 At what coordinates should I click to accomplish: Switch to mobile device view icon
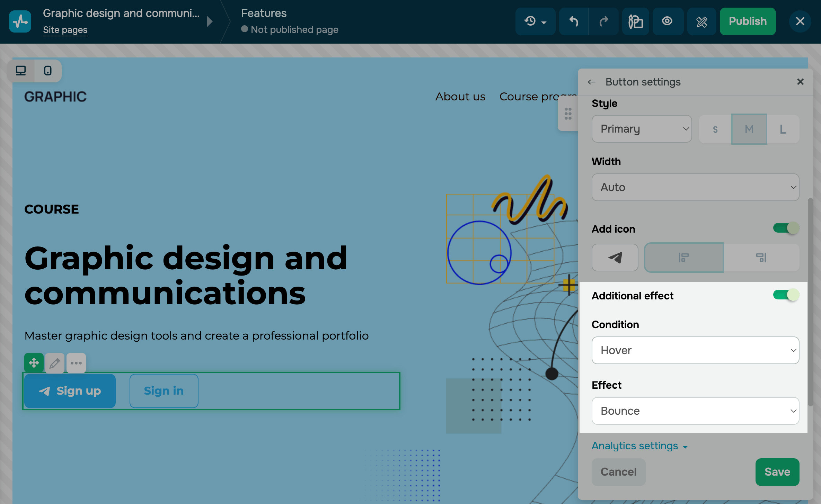(48, 71)
